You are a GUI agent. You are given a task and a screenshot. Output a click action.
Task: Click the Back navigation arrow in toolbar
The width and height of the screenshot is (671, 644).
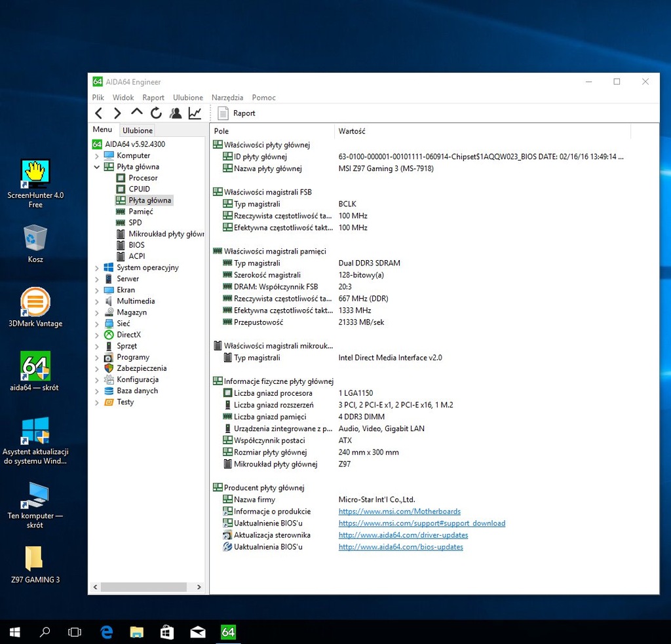98,113
